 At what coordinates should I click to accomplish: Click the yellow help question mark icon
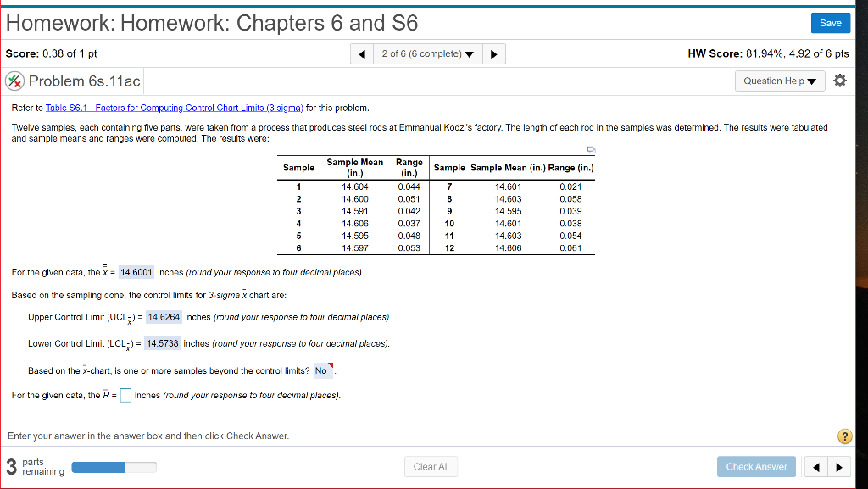click(x=844, y=436)
